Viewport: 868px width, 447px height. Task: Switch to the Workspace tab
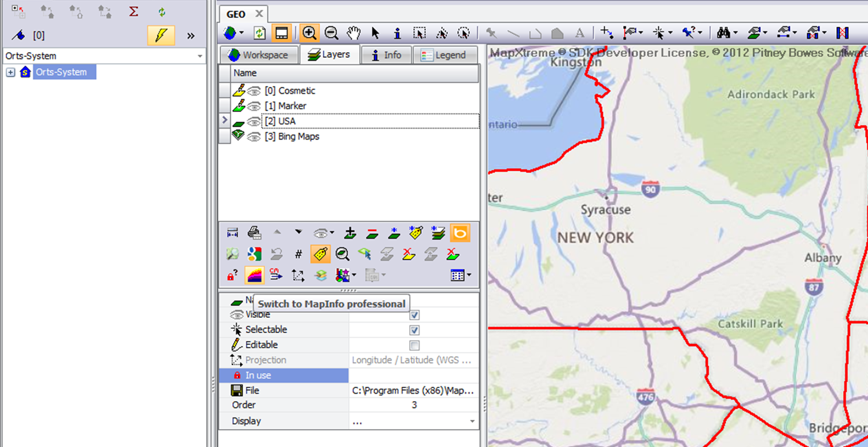pyautogui.click(x=258, y=55)
